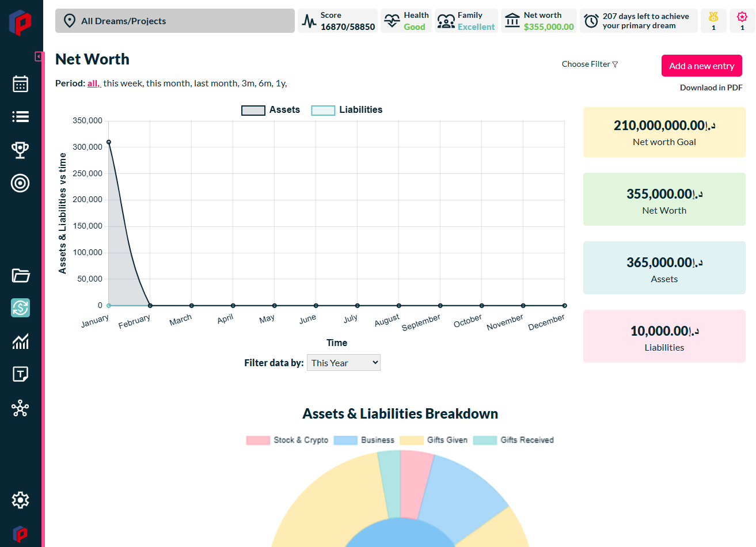The height and width of the screenshot is (547, 756).
Task: Open All Dreams/Projects selector
Action: [175, 21]
